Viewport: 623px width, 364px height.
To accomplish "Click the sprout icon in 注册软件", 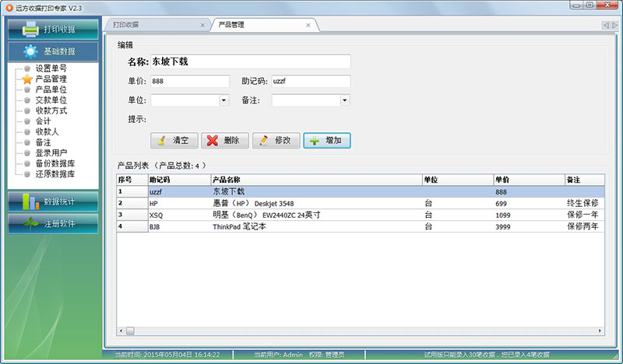I will click(x=30, y=223).
